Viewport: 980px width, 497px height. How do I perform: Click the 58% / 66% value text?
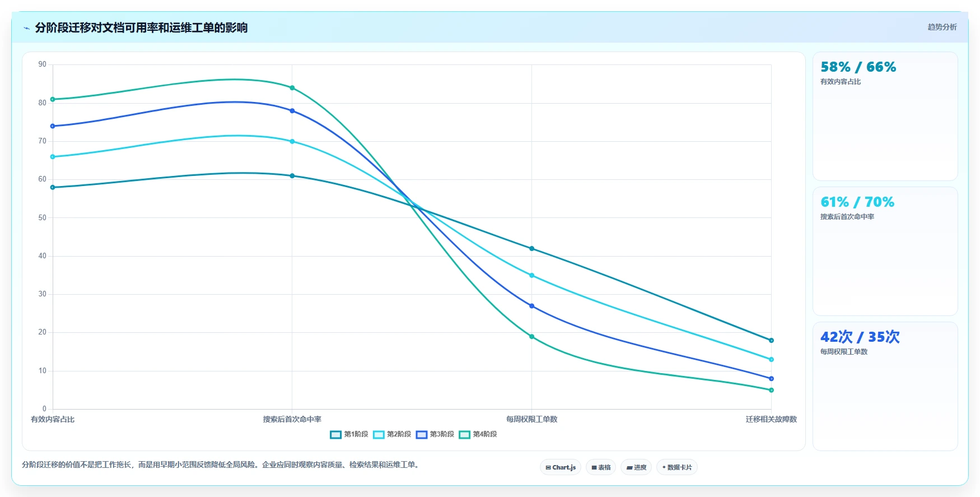(x=858, y=67)
